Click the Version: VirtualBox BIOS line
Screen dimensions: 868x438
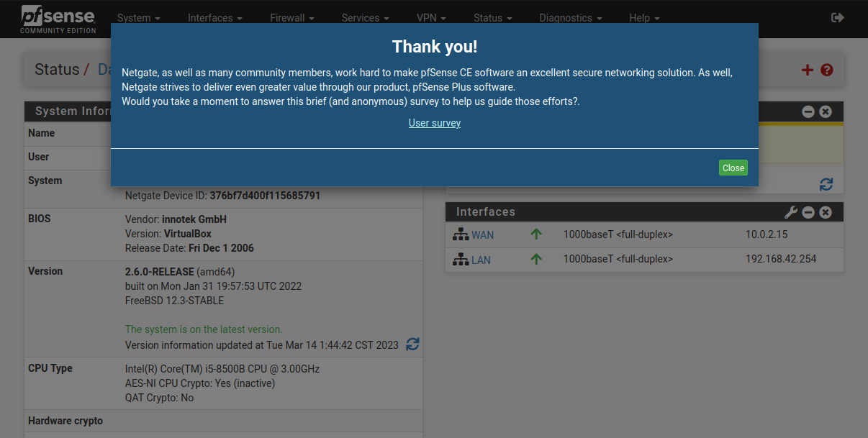pyautogui.click(x=168, y=234)
